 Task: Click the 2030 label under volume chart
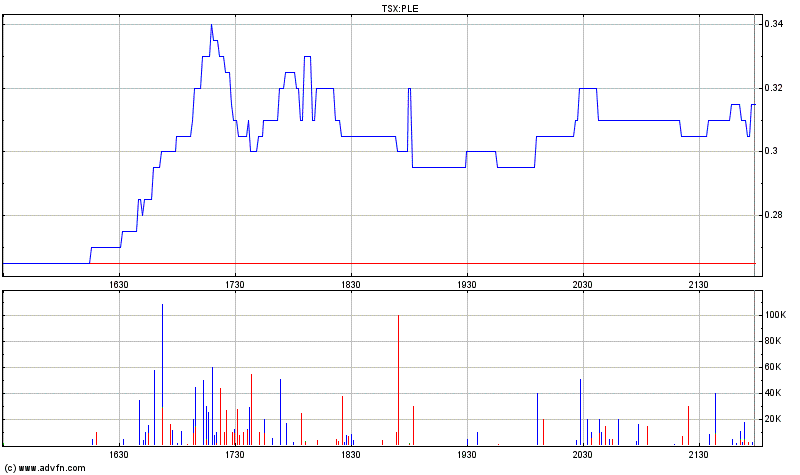coord(583,455)
